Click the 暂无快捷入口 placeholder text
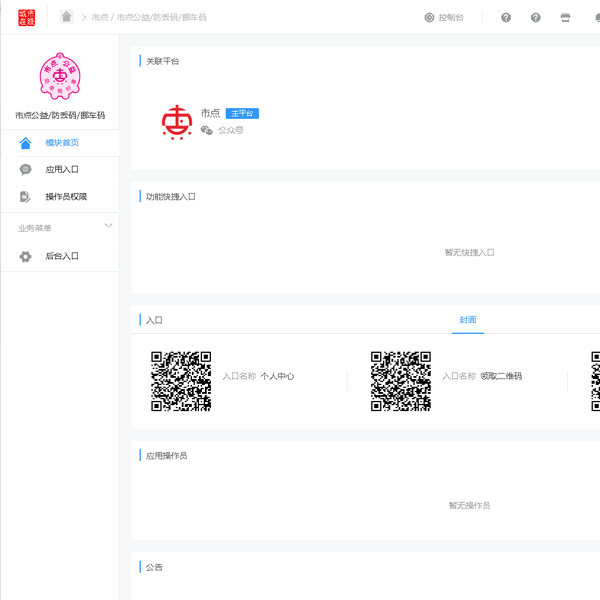 [x=470, y=253]
